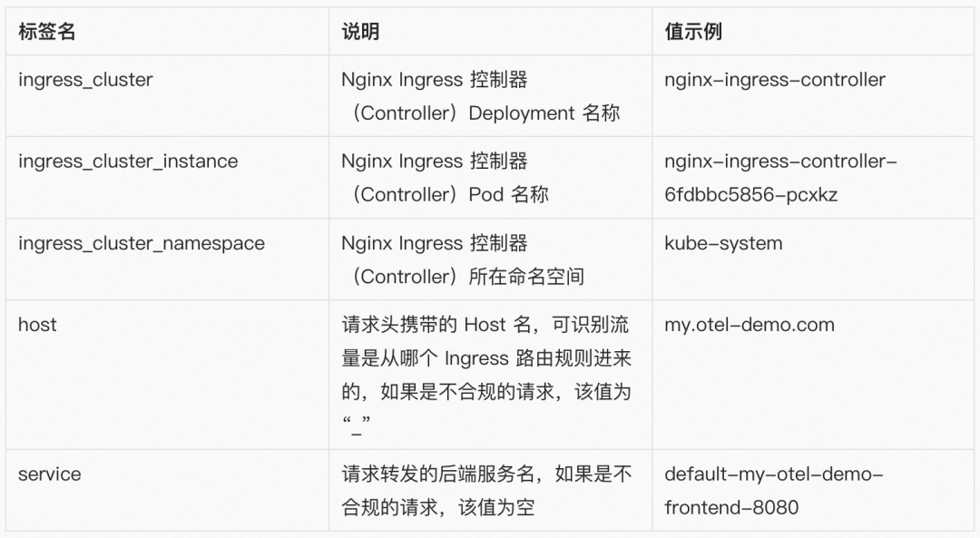The width and height of the screenshot is (980, 538).
Task: Click the 所在命名空间 description text
Action: pos(526,277)
